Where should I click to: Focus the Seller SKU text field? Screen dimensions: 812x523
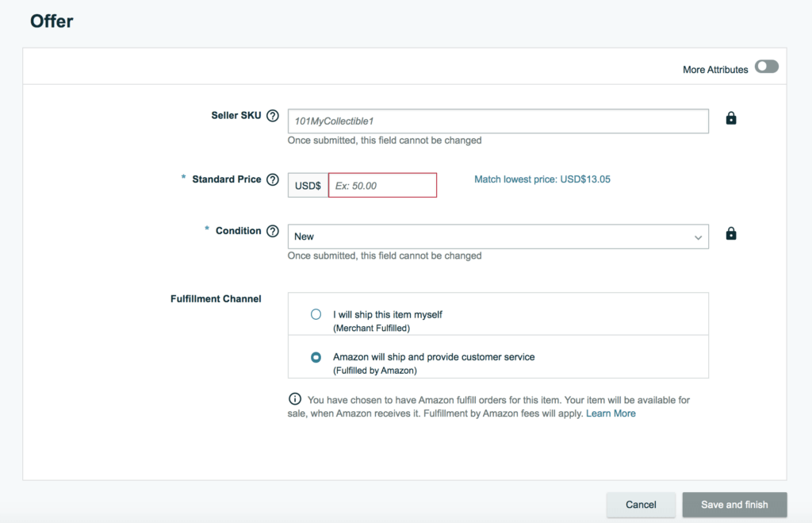[x=497, y=121]
